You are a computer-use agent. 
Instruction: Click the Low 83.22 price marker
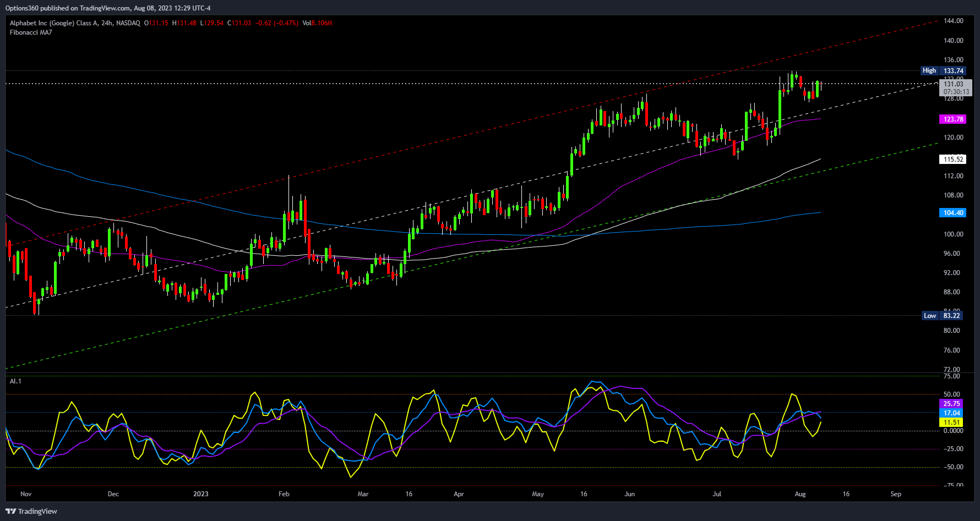(x=944, y=316)
